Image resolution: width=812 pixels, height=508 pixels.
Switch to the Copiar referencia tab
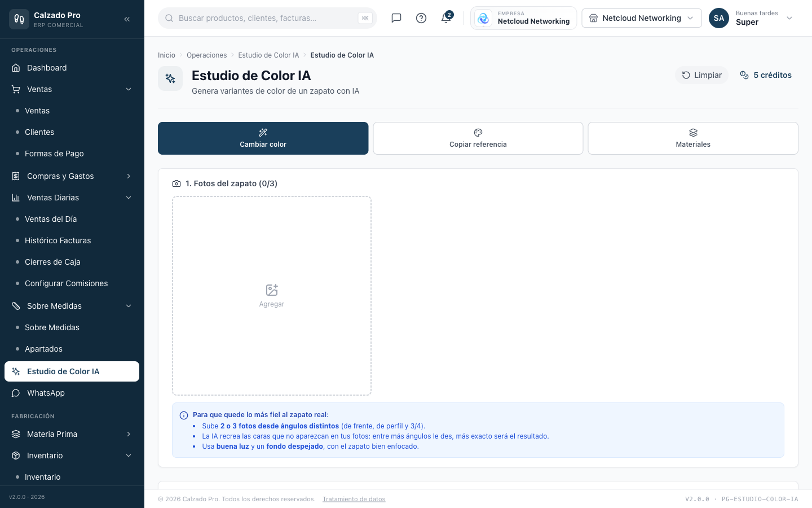[x=478, y=138]
